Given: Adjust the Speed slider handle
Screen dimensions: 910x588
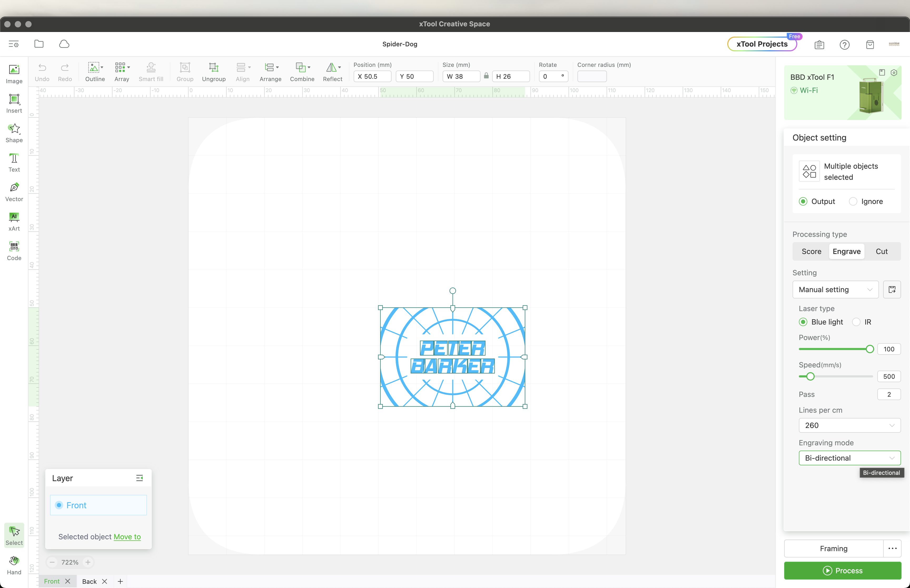Looking at the screenshot, I should click(810, 376).
